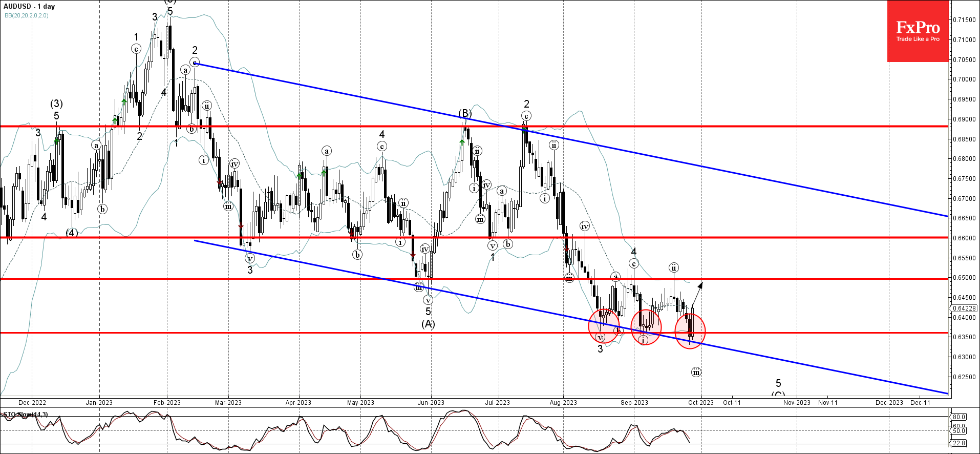Click the AUDUSD 1 day title
Image resolution: width=980 pixels, height=454 pixels.
(x=29, y=6)
